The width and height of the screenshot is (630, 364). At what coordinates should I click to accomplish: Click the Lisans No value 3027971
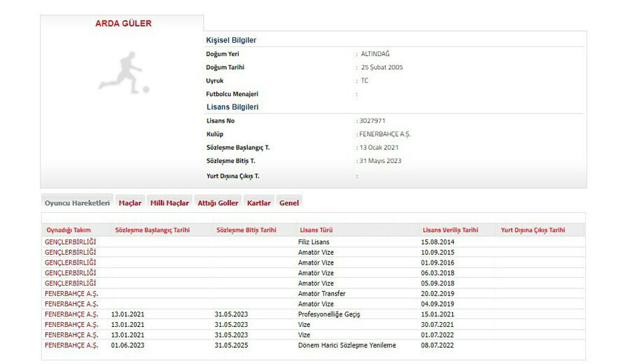pyautogui.click(x=371, y=121)
